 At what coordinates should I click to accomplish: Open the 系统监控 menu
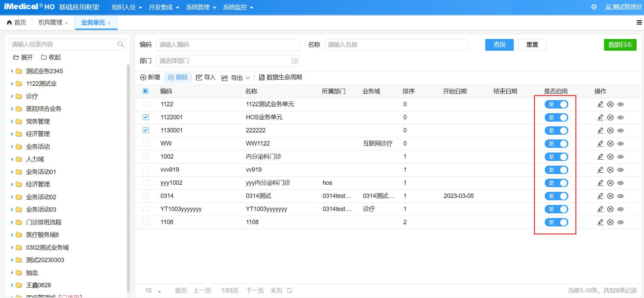click(x=238, y=7)
